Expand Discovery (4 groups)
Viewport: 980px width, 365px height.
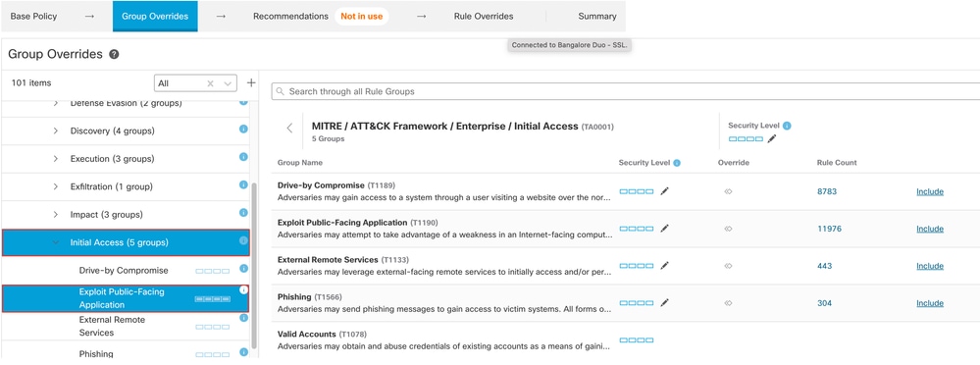56,130
